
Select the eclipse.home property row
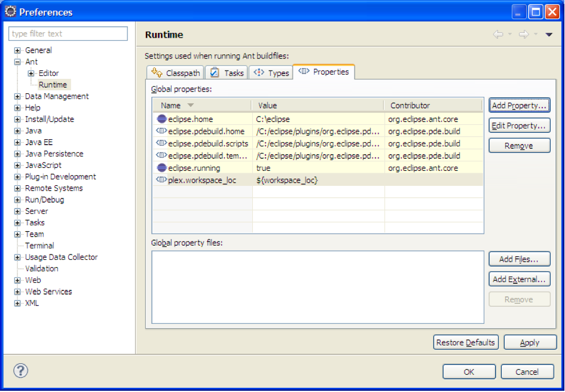(318, 119)
